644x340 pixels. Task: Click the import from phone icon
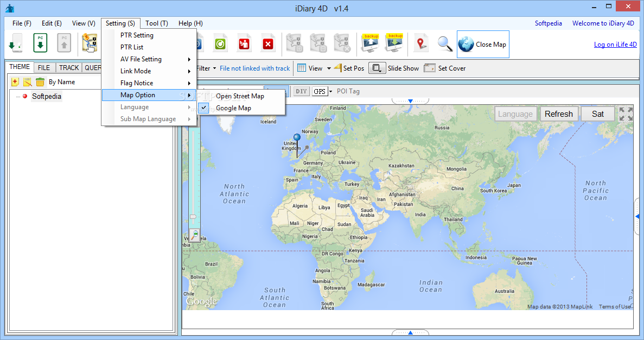tap(16, 43)
